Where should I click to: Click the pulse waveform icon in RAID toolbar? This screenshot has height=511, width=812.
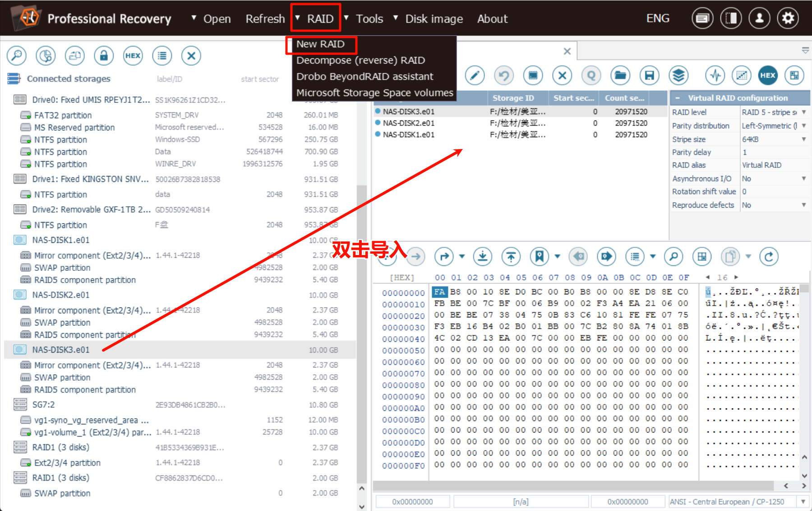715,75
